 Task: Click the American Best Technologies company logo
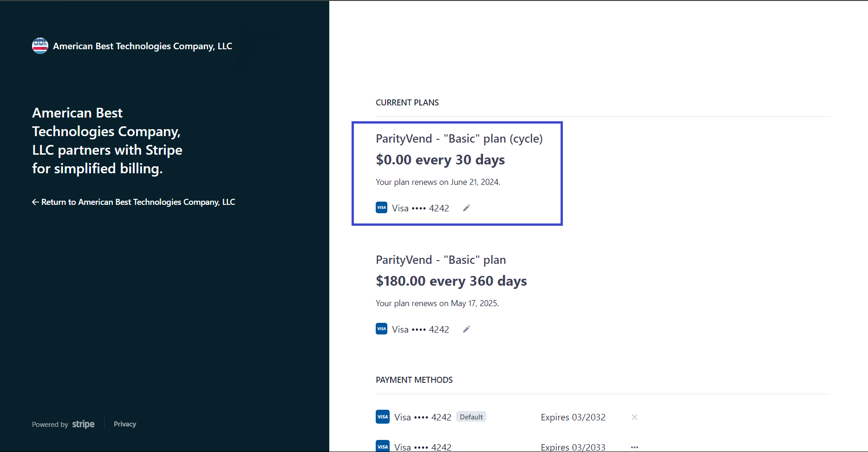click(40, 46)
